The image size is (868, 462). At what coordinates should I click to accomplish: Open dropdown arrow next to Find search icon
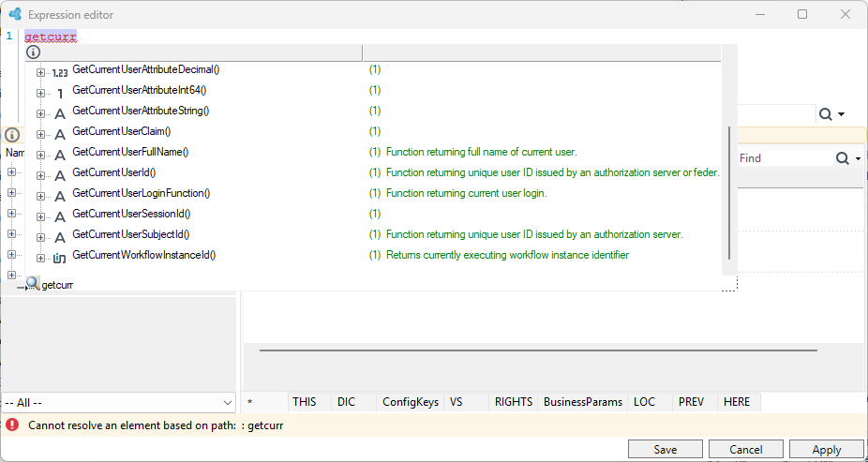[x=858, y=159]
